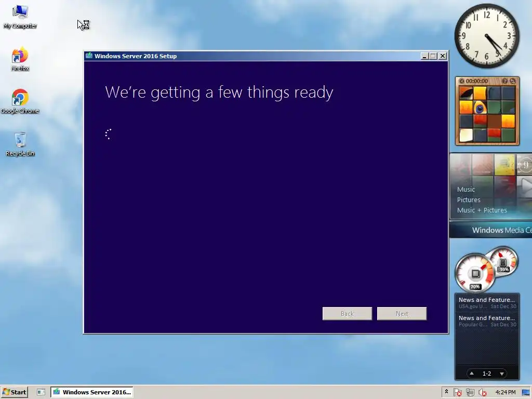Click the 4:24 PM taskbar clock
Viewport: 532px width, 399px height.
506,392
